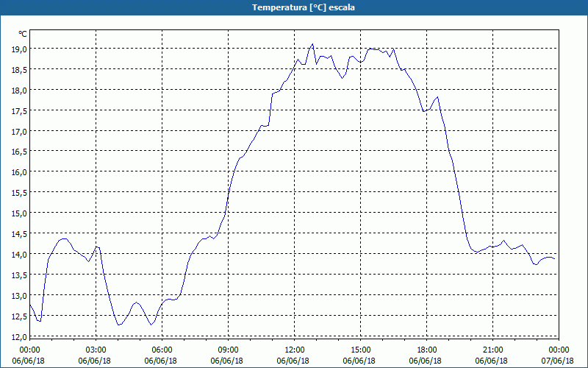Click the curve's lowest dip just after 03:00
Screen dimensions: 588x368
pyautogui.click(x=119, y=325)
